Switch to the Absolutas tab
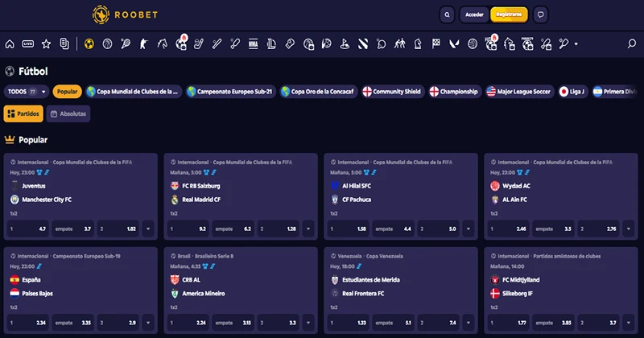 click(68, 113)
